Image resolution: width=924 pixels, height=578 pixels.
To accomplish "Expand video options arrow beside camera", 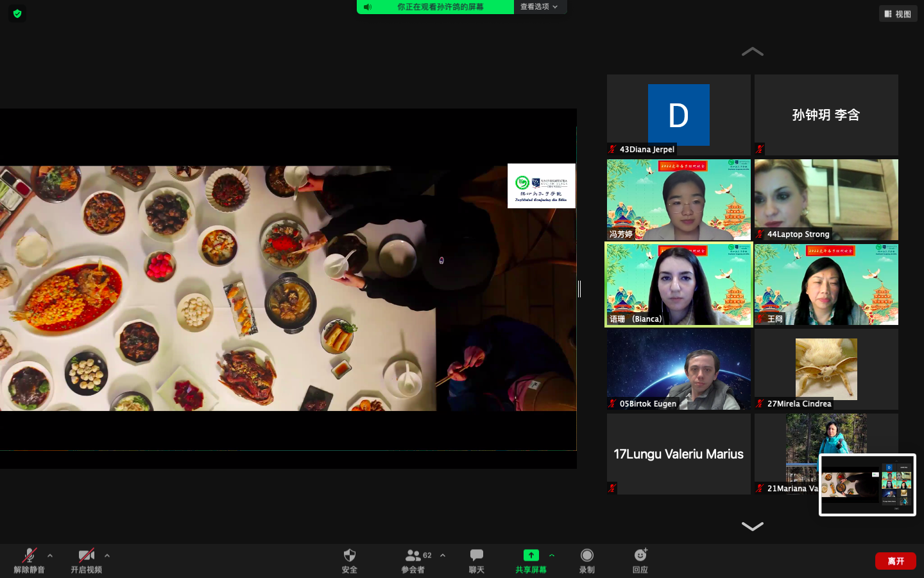I will pos(107,556).
